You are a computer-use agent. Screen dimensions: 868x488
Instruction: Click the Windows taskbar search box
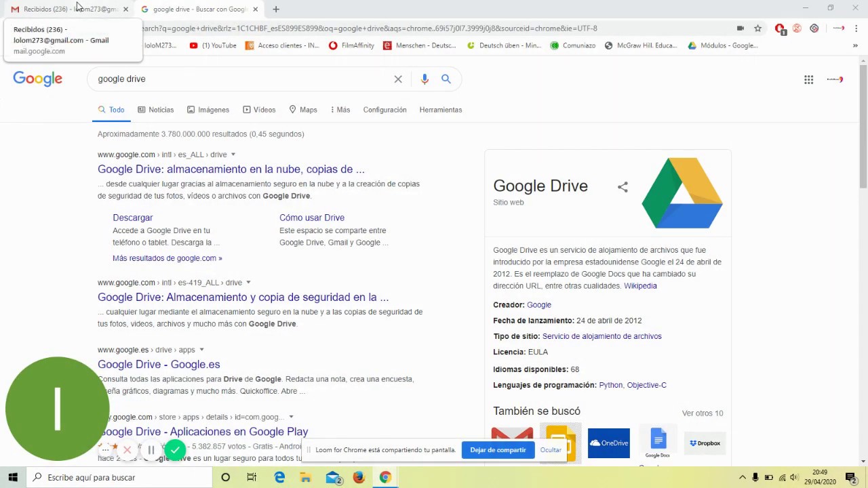119,477
